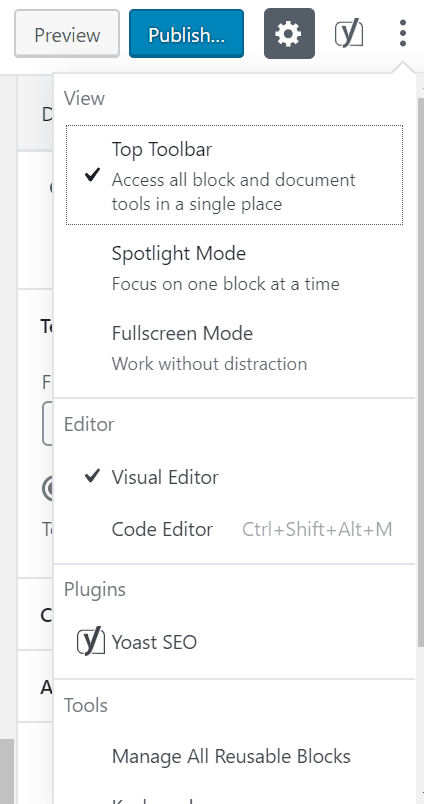424x804 pixels.
Task: Click the menu scrollbar on the right
Action: [420, 372]
